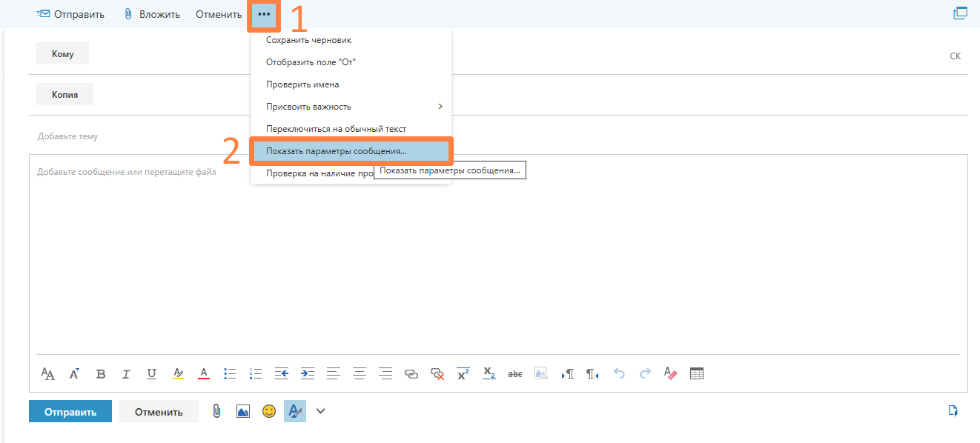
Task: Click the Кому recipients button
Action: click(63, 54)
